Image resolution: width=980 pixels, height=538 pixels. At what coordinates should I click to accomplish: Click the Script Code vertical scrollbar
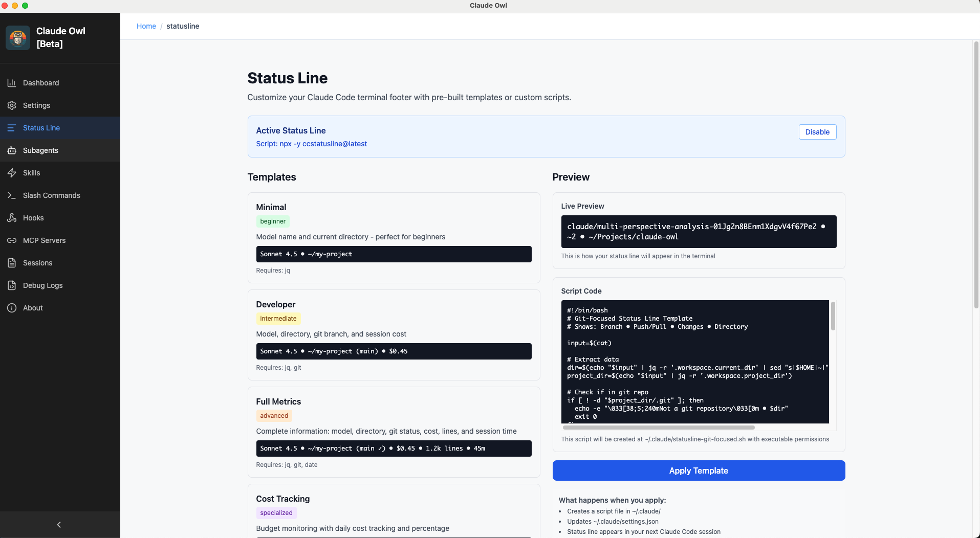[834, 317]
